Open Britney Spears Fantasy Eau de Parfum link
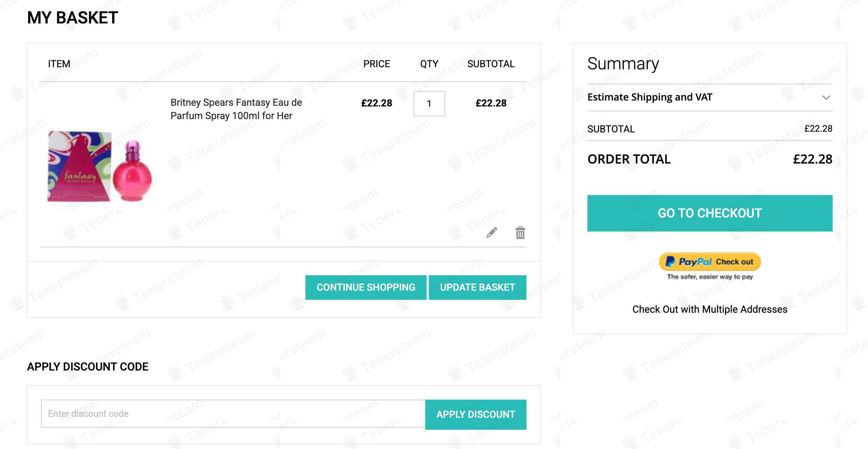 [x=236, y=109]
